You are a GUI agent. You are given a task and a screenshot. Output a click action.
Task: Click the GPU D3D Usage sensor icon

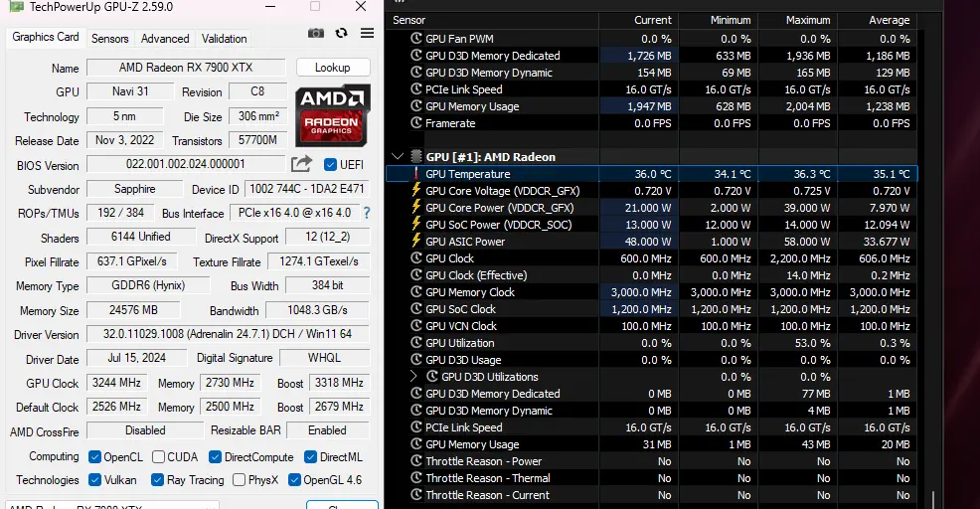pyautogui.click(x=416, y=359)
